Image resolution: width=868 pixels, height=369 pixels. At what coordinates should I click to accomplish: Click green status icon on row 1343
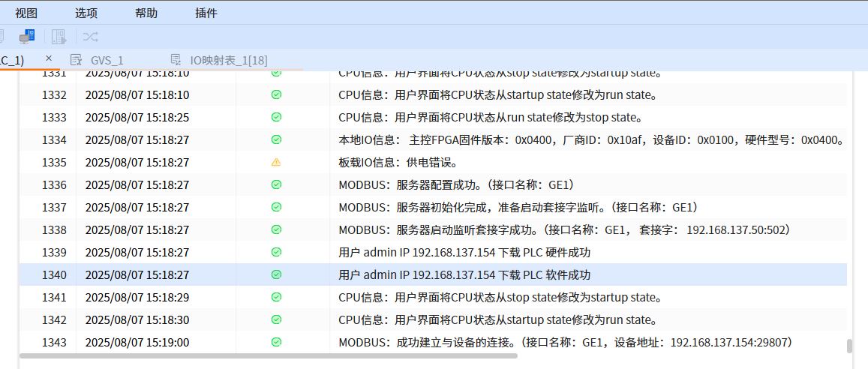[276, 342]
